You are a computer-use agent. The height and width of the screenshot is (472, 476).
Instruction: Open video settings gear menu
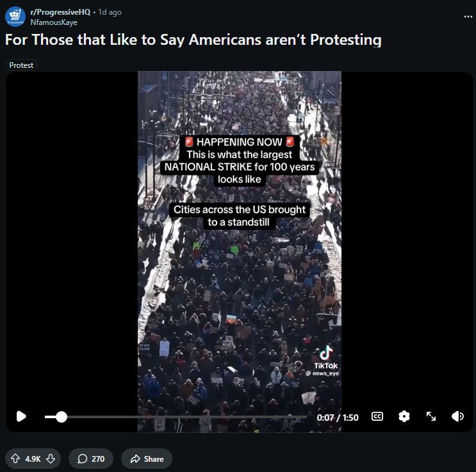404,416
